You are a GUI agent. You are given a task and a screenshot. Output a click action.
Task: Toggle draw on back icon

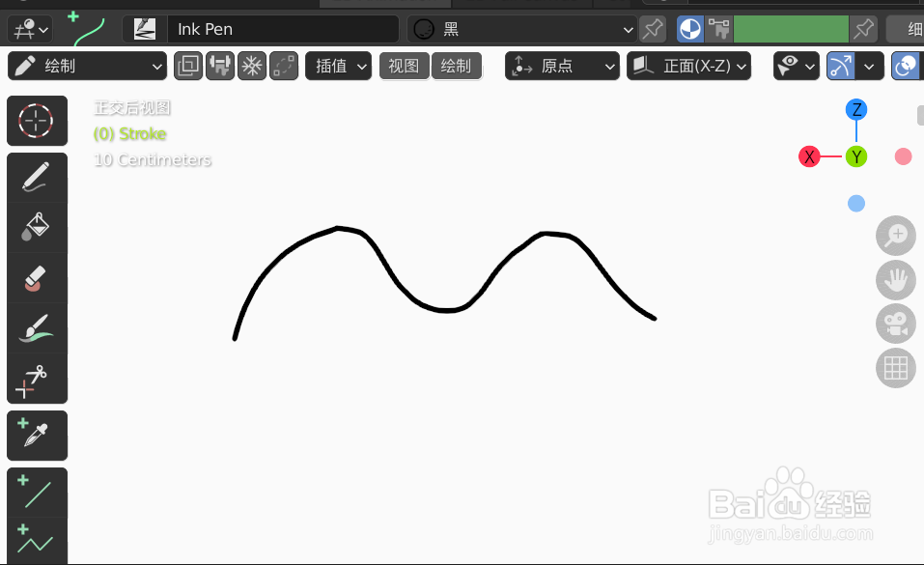pos(188,66)
